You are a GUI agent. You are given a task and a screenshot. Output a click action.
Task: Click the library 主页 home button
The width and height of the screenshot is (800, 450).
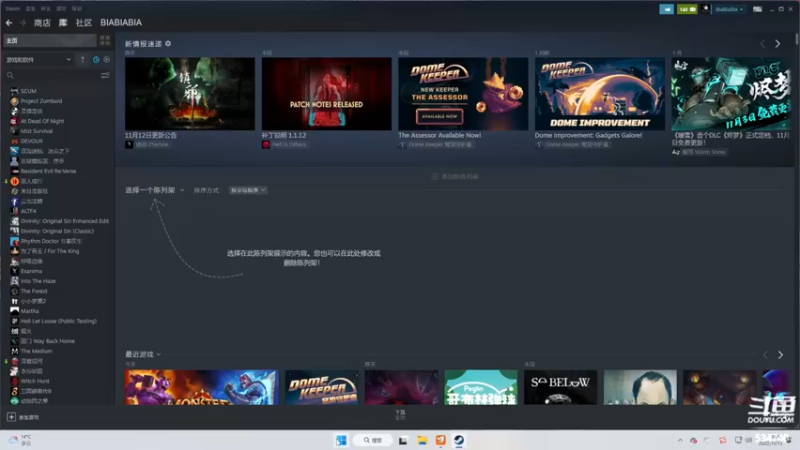pos(49,40)
